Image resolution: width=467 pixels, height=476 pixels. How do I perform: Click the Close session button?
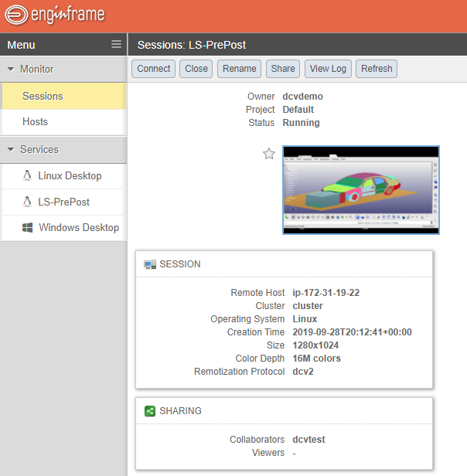196,69
